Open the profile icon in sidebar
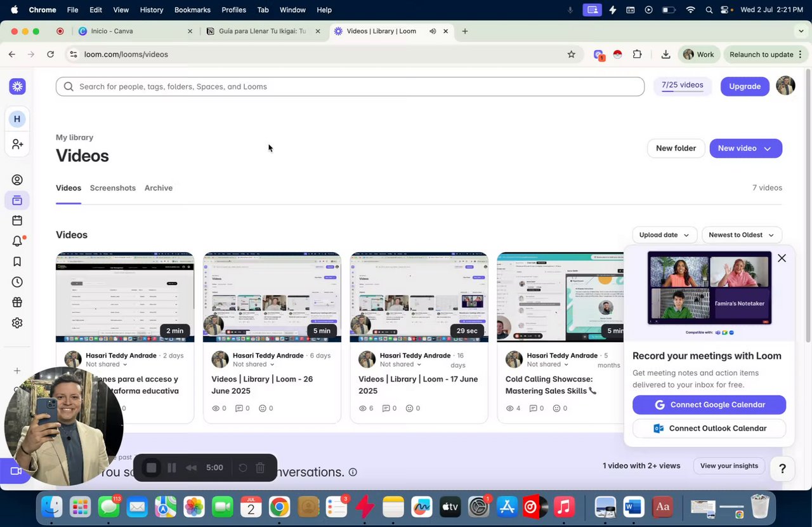The width and height of the screenshot is (812, 527). click(x=17, y=180)
